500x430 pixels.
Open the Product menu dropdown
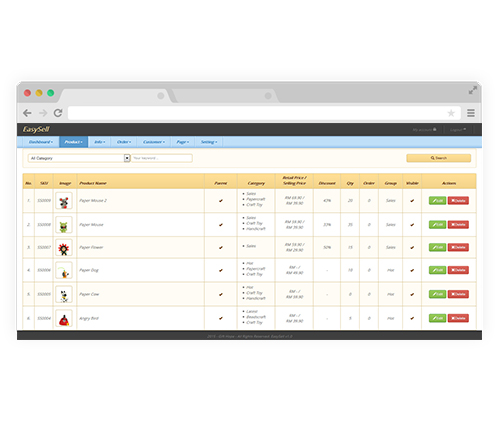[74, 142]
